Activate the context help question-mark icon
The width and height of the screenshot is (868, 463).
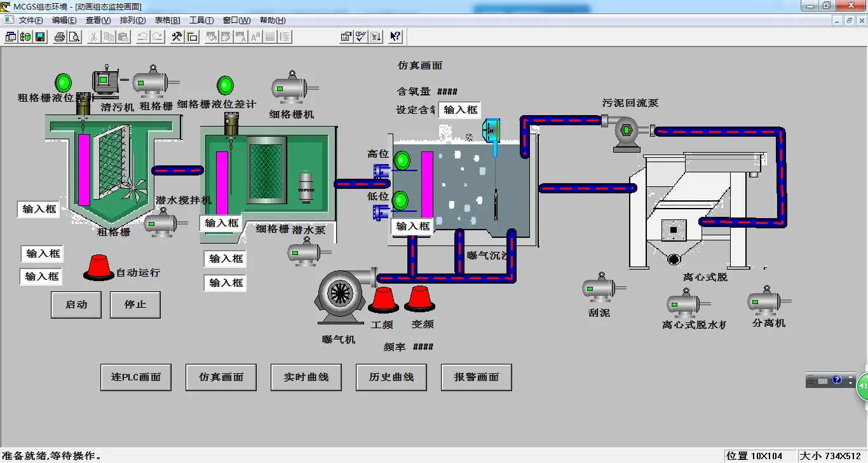[x=395, y=36]
